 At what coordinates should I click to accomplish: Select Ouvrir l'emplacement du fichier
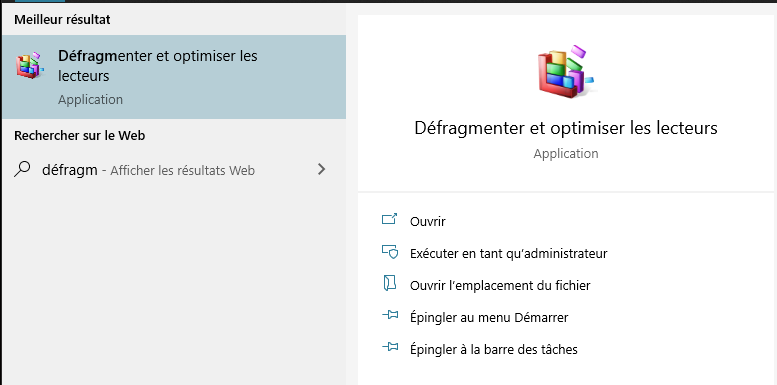500,285
